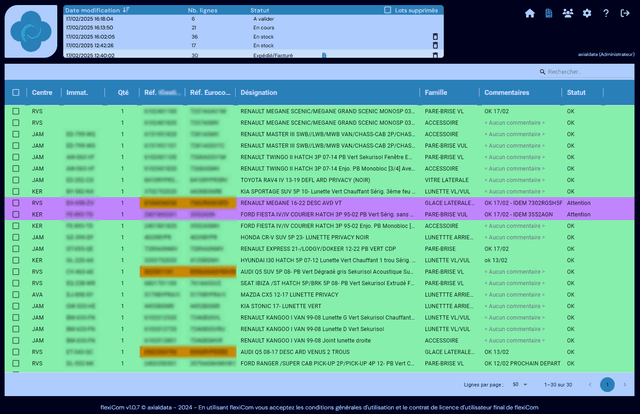Select the lot dated 17/02/2025 12:42:26
Screen dimensions: 640x414
pos(253,45)
